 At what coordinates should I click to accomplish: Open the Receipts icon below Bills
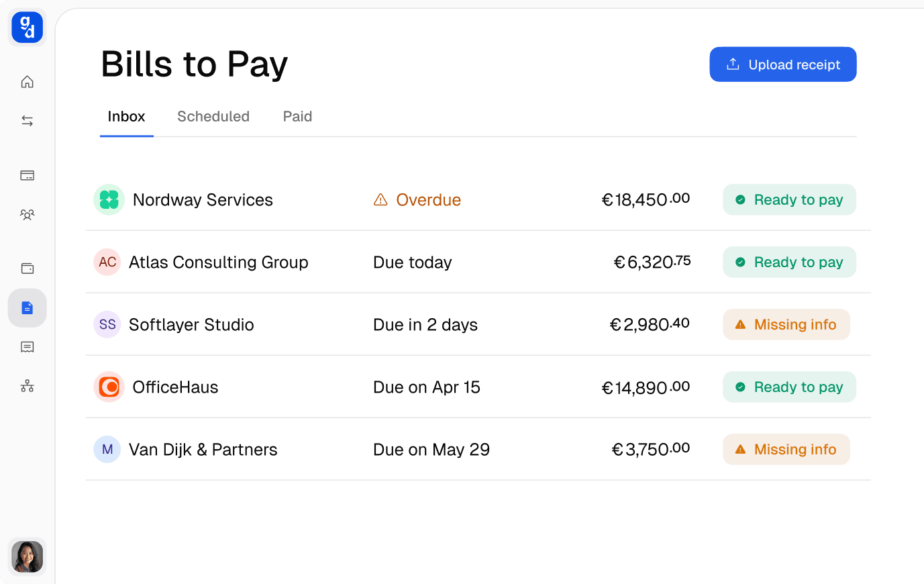(27, 347)
